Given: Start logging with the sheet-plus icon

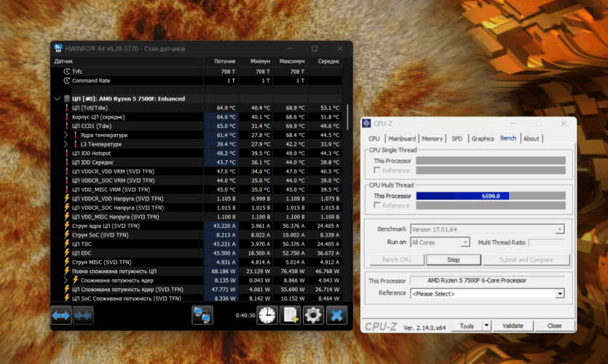Looking at the screenshot, I should 291,315.
